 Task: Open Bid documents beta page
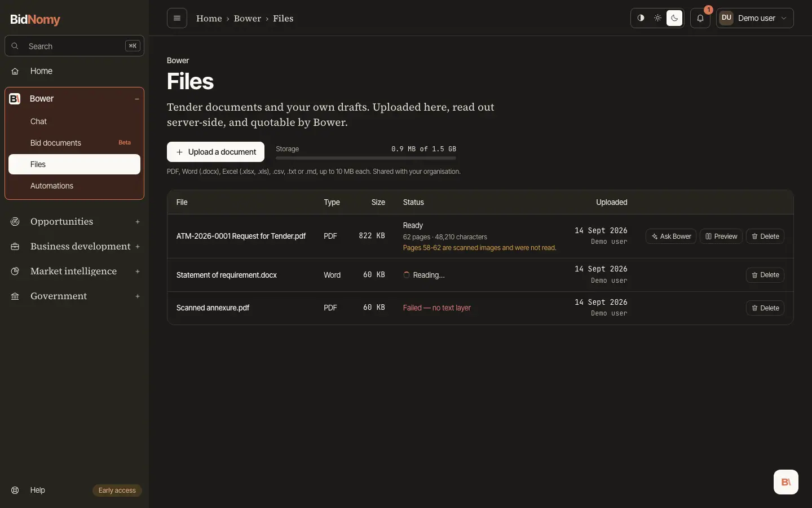click(x=74, y=143)
